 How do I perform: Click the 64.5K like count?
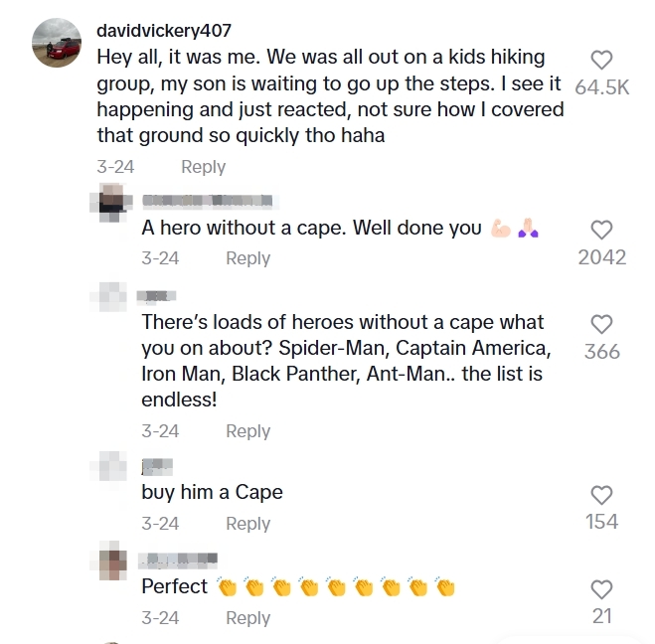tap(601, 87)
